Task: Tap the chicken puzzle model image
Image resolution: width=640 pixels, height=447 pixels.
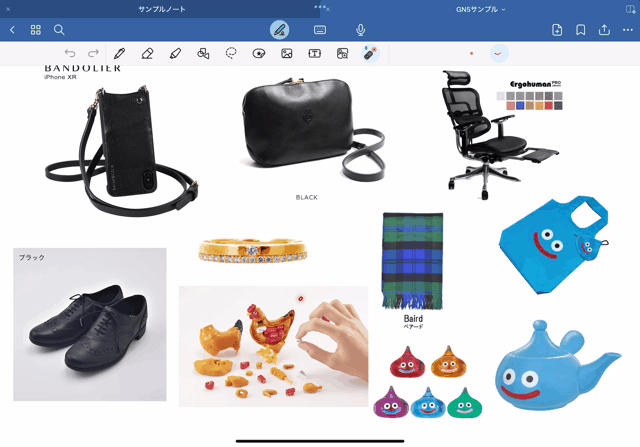Action: [273, 346]
